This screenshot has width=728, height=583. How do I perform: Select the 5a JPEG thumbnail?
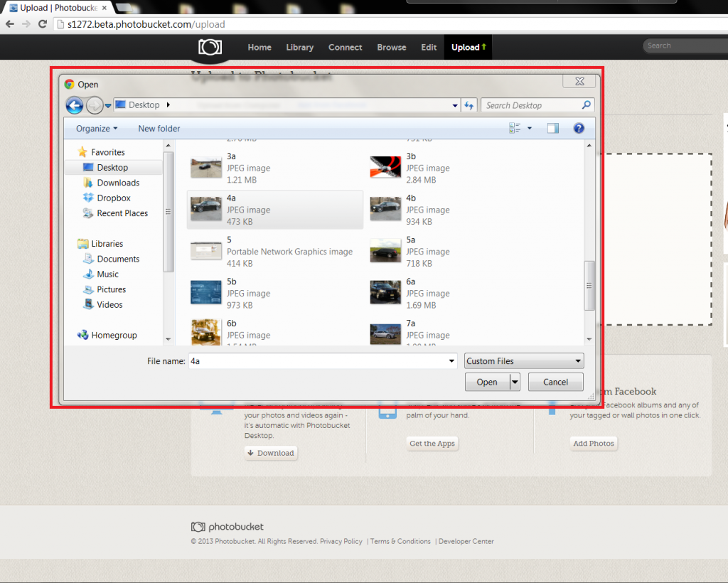click(x=385, y=251)
